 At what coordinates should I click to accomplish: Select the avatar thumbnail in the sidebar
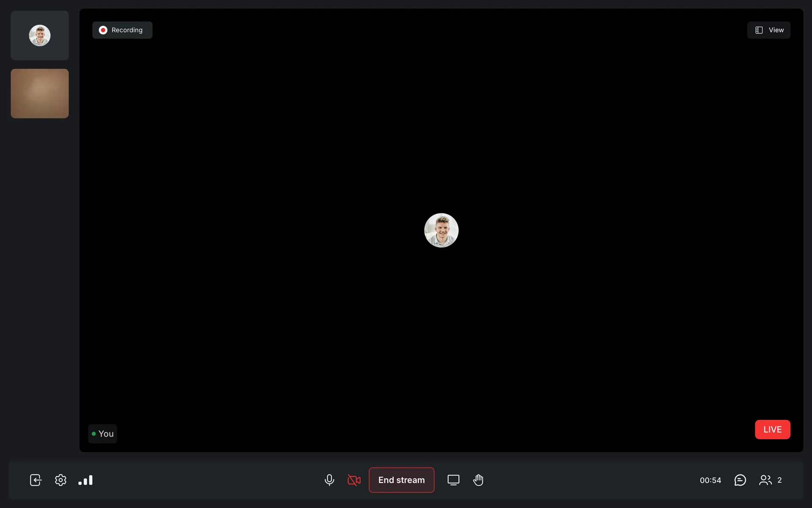pos(40,36)
